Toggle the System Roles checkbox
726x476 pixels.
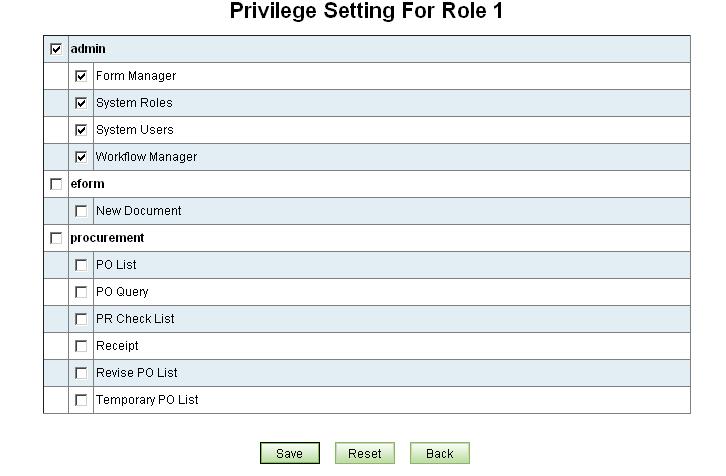pyautogui.click(x=81, y=103)
